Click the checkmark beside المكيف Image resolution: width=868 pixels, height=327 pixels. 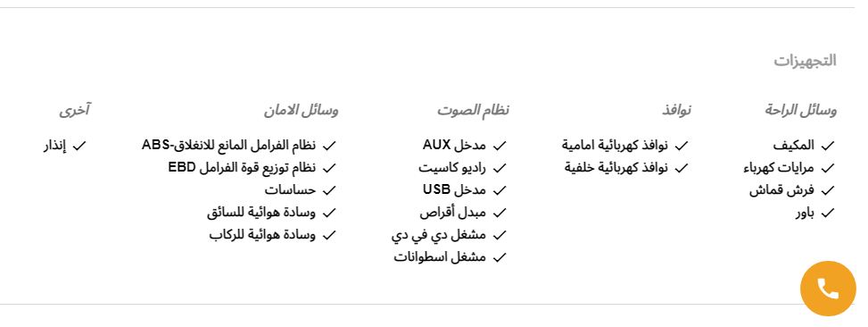[x=828, y=146]
